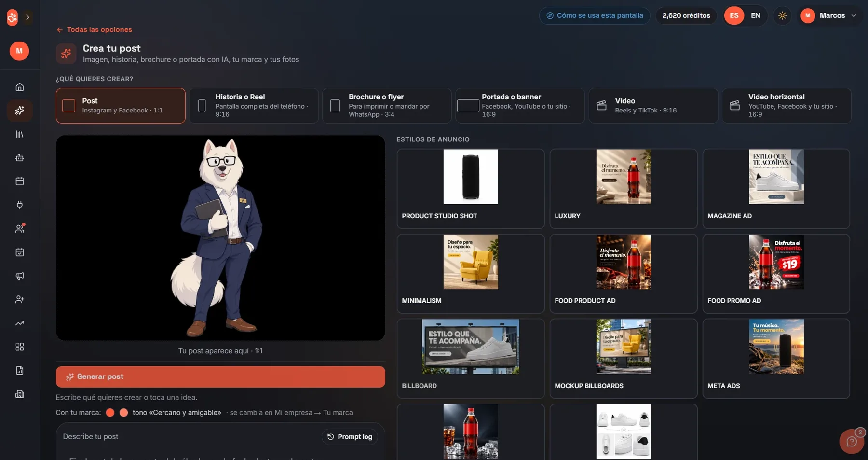The height and width of the screenshot is (460, 868).
Task: Expand the sidebar with the chevron arrow
Action: point(27,17)
